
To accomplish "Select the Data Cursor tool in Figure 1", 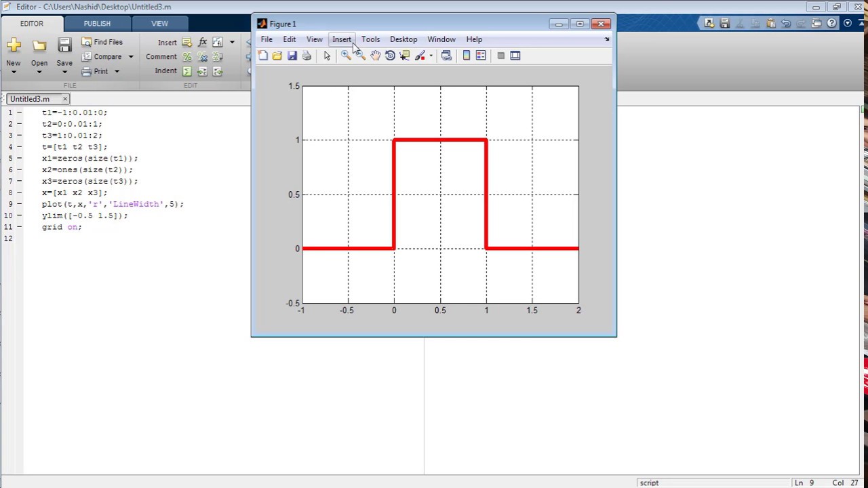I will (405, 56).
